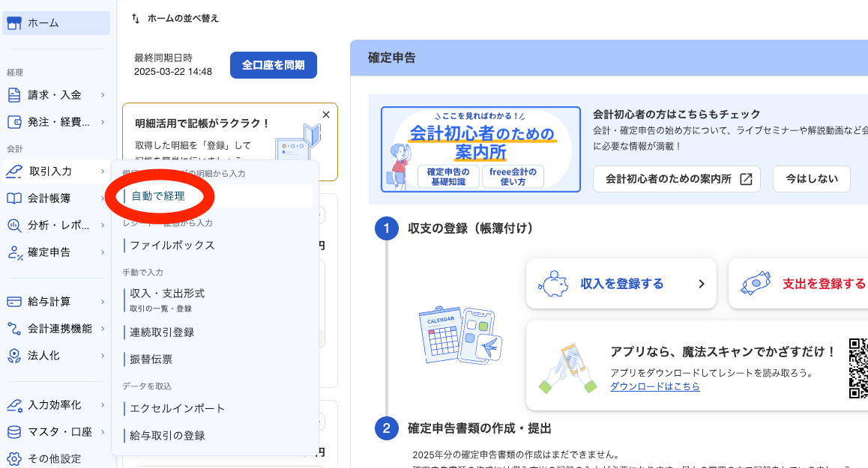Select the ホーム icon in the sidebar

(x=15, y=23)
